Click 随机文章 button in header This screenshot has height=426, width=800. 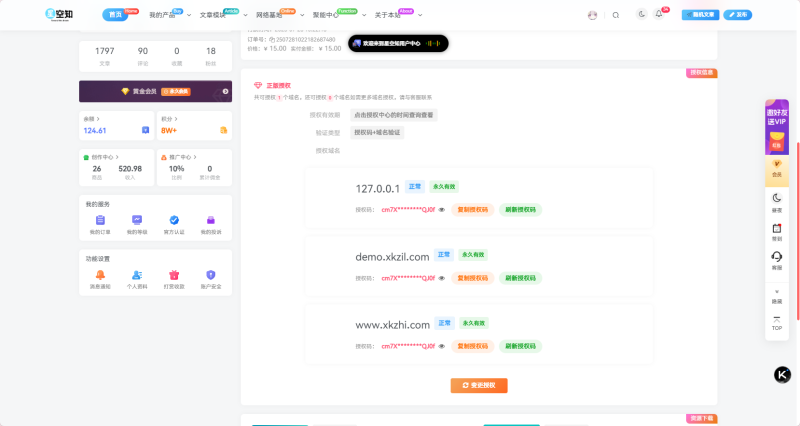701,15
